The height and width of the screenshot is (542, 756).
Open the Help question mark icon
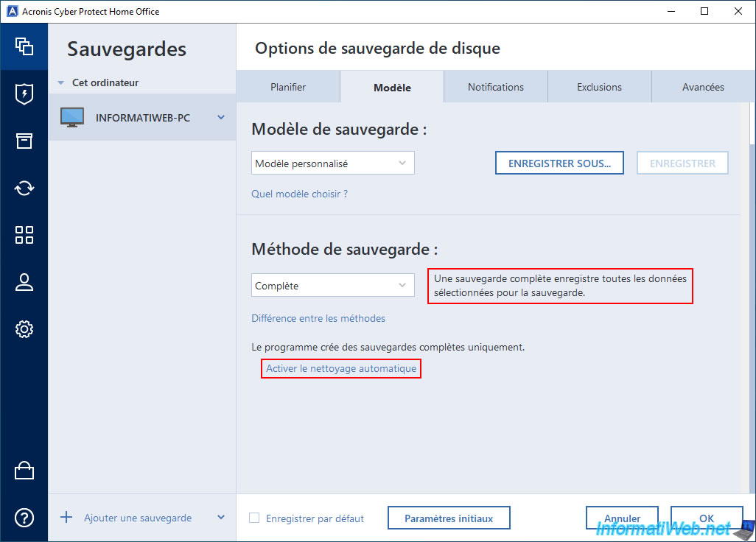point(24,518)
